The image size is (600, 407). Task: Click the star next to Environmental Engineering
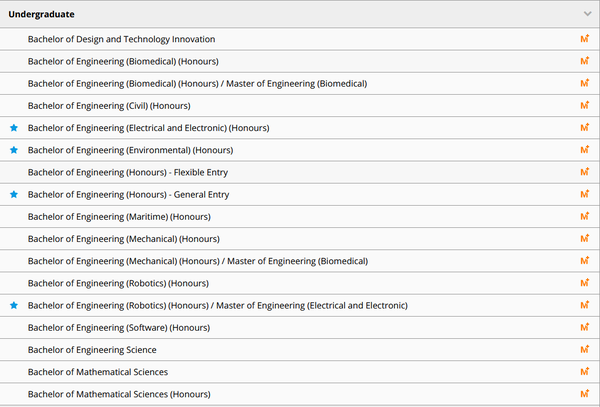pos(14,150)
